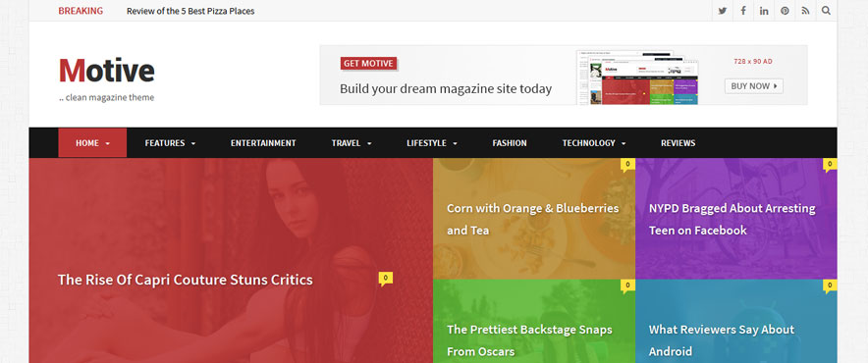Image resolution: width=868 pixels, height=363 pixels.
Task: Open the Pinterest icon link
Action: point(785,11)
